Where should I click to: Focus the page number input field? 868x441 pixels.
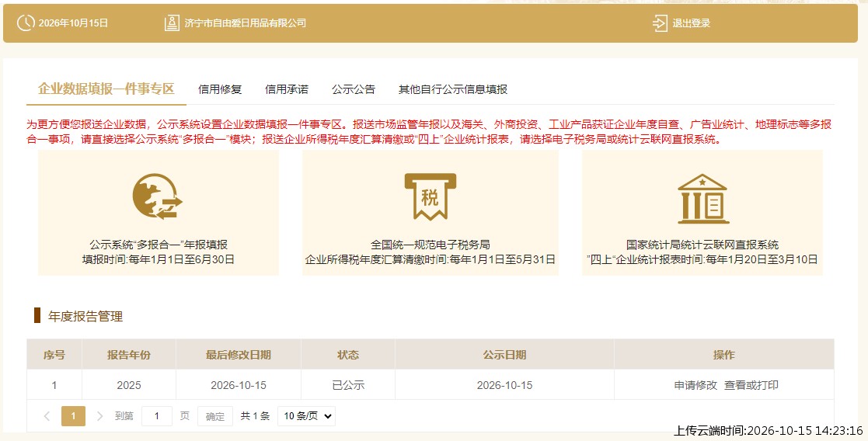click(x=157, y=416)
